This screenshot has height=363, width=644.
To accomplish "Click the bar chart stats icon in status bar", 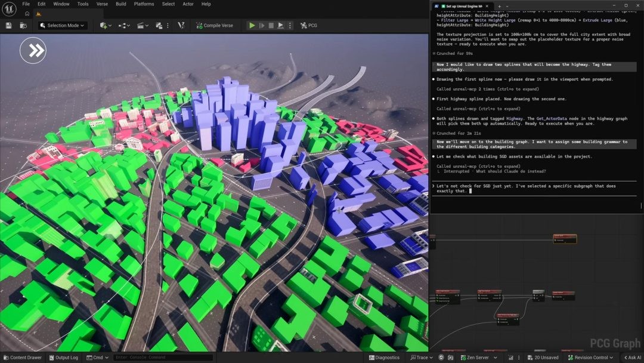I will [x=511, y=358].
